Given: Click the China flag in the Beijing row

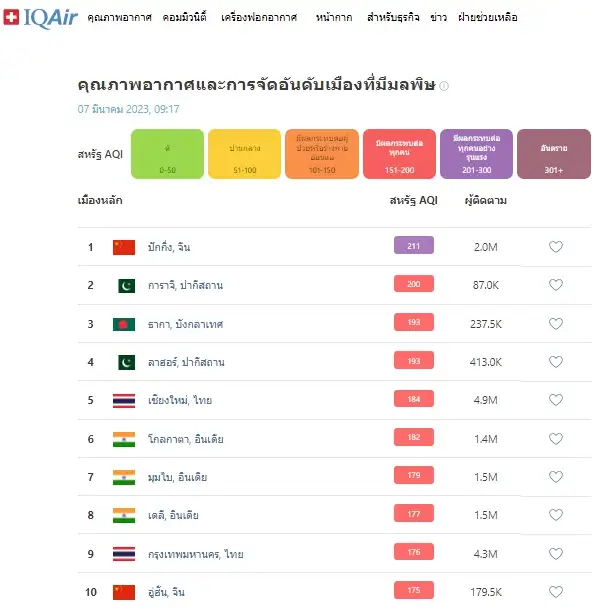Looking at the screenshot, I should [124, 247].
